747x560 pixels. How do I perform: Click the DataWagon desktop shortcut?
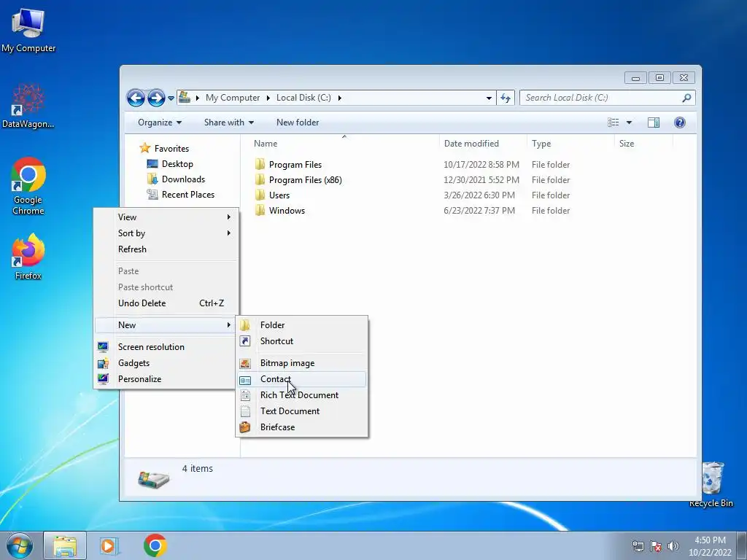(x=28, y=106)
